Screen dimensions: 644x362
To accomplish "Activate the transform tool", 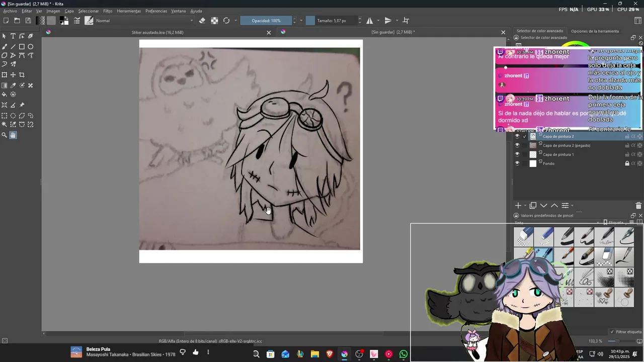I will (x=5, y=75).
